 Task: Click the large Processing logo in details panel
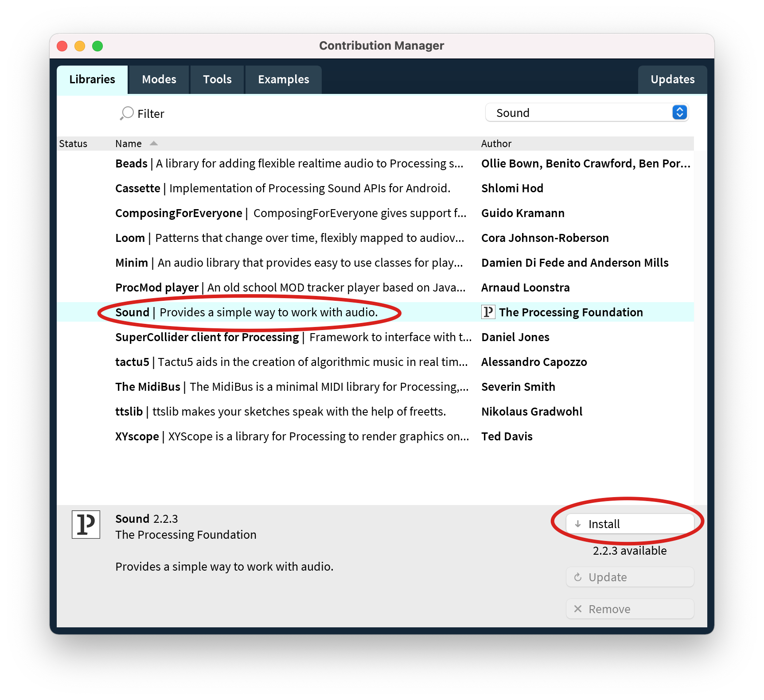click(x=86, y=525)
